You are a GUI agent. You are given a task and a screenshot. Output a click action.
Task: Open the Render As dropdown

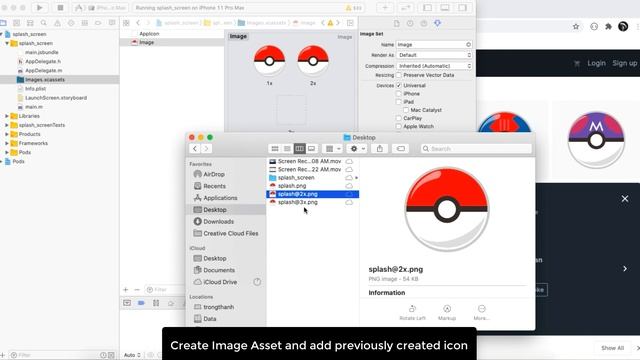tap(434, 55)
